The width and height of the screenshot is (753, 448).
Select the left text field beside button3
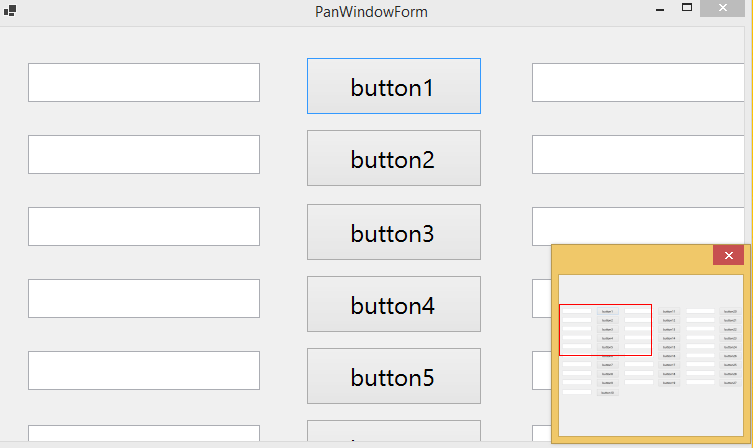pos(144,227)
